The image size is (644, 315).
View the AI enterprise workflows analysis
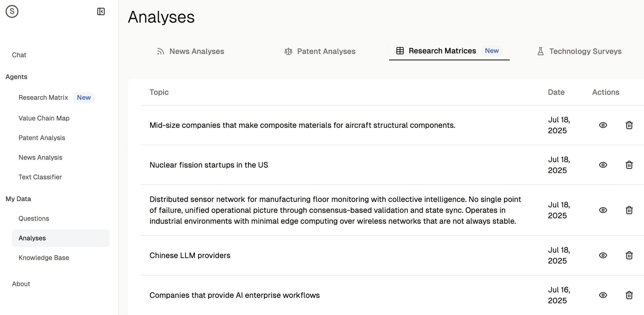[x=603, y=295]
